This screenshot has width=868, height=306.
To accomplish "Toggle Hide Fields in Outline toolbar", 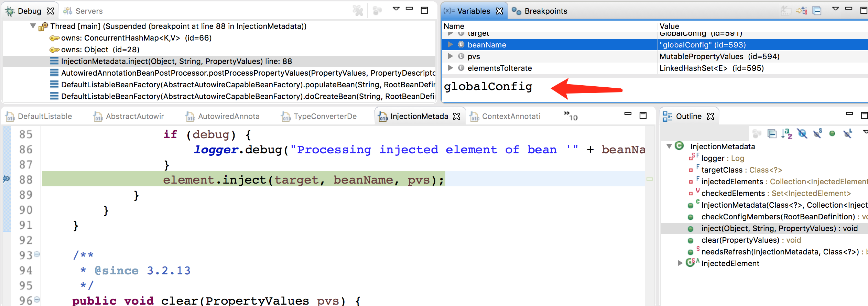I will pos(802,133).
